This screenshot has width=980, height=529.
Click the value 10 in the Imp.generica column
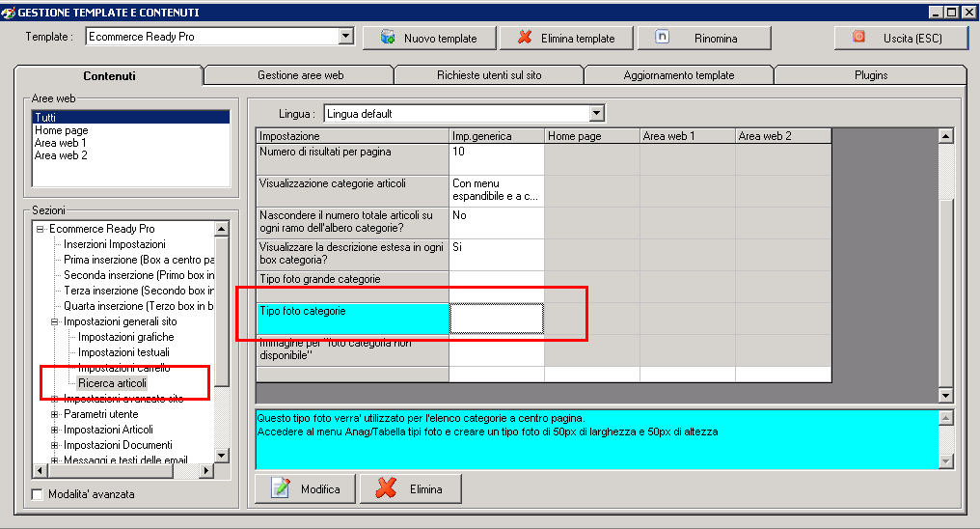[x=496, y=159]
